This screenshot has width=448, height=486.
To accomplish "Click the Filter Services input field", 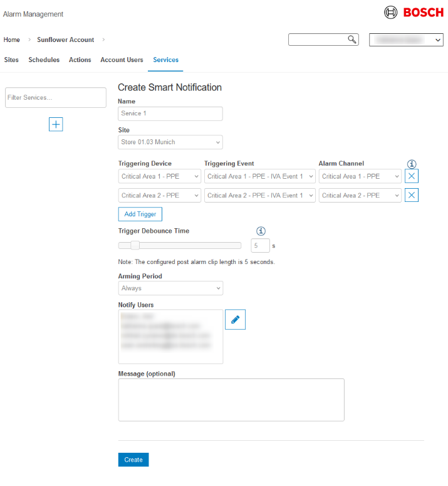I will pyautogui.click(x=56, y=98).
